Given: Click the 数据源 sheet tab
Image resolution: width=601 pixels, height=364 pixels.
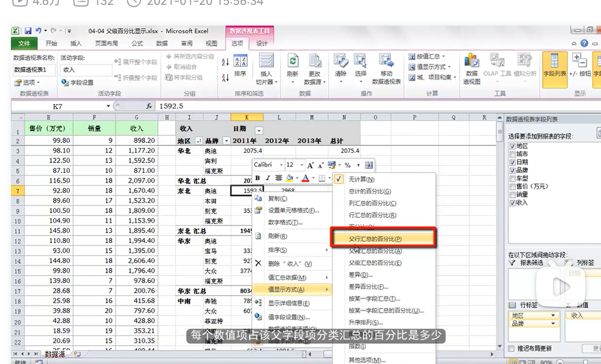Looking at the screenshot, I should pyautogui.click(x=55, y=354).
